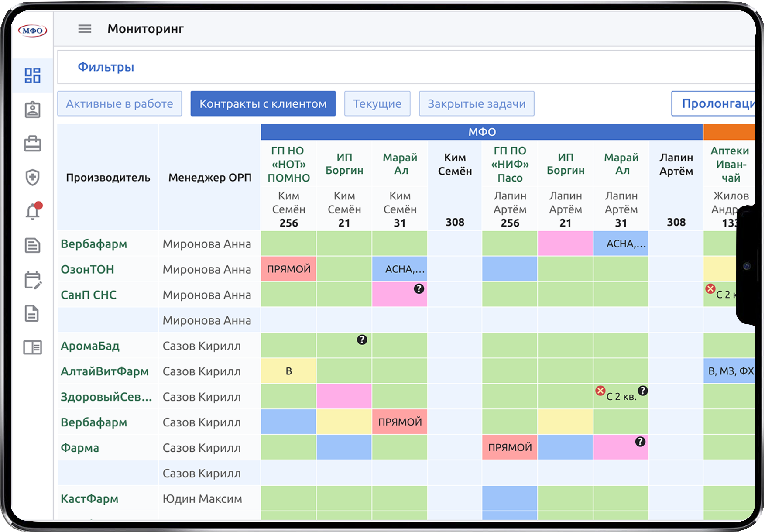This screenshot has width=765, height=532.
Task: Click the МФО logo
Action: point(32,31)
